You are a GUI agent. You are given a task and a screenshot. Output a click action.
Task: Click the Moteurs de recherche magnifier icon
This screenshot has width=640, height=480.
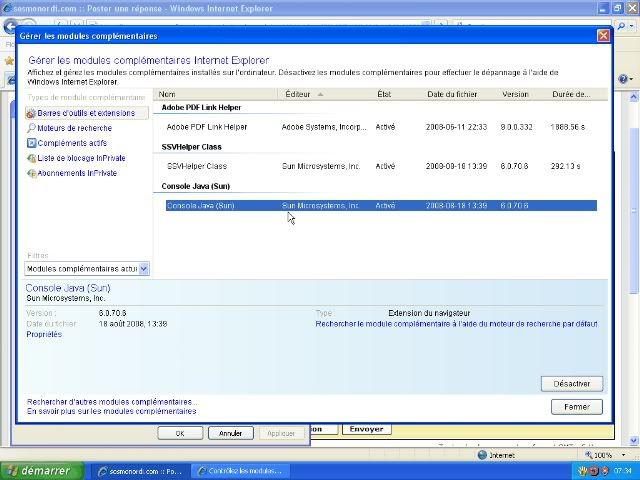(x=31, y=128)
